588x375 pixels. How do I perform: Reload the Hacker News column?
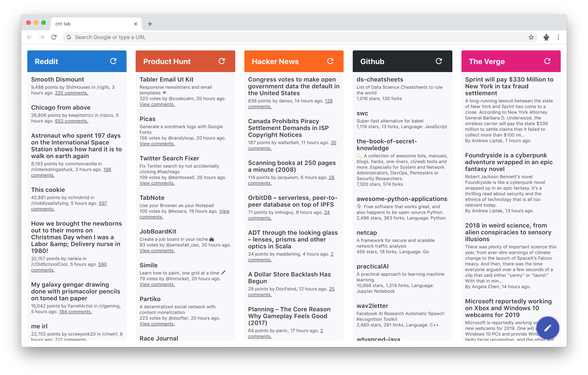(330, 61)
